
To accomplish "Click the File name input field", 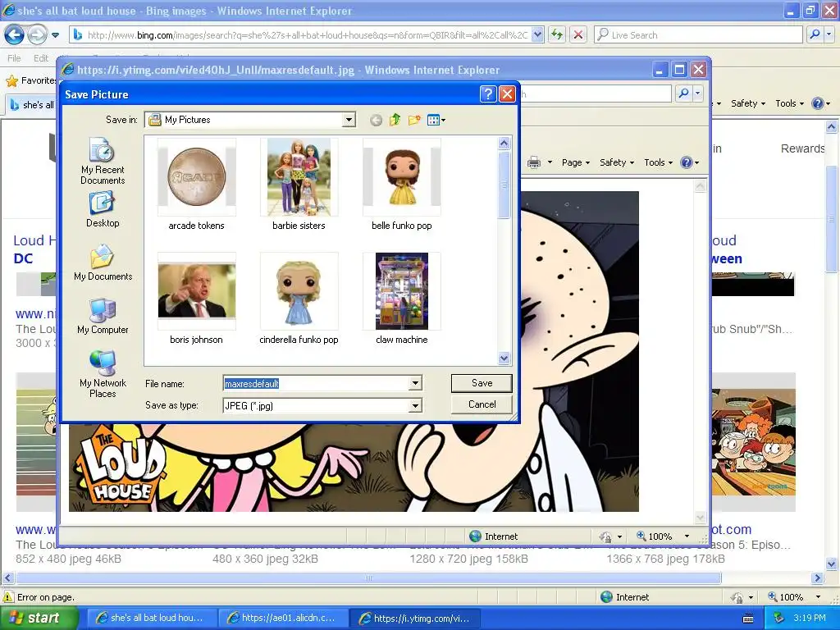I will click(316, 383).
